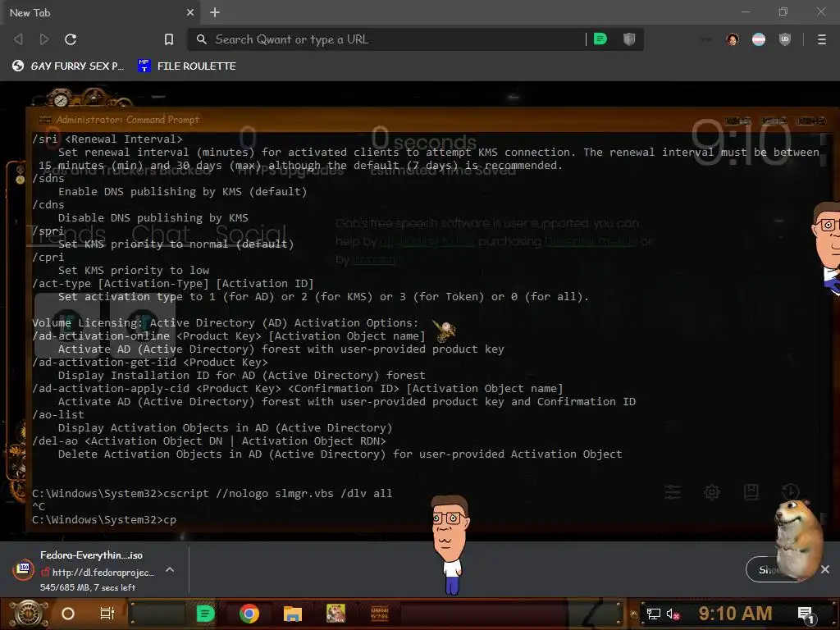Click "Display Activation Objects in AD" line
840x630 pixels.
coord(226,427)
